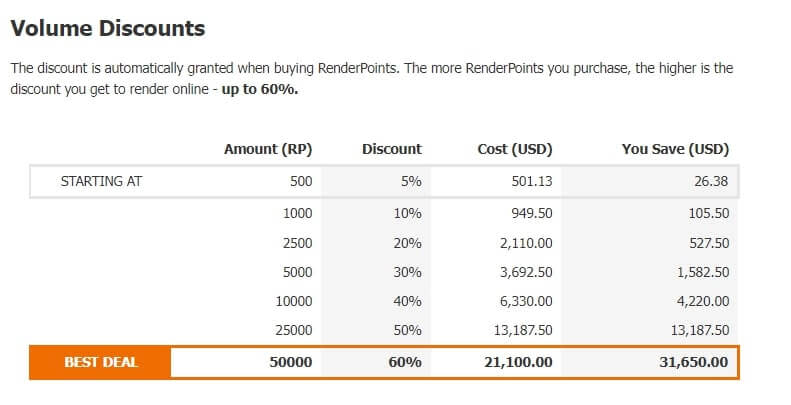Viewport: 791px width, 405px height.
Task: Select the 25000 RP amount
Action: (x=294, y=330)
